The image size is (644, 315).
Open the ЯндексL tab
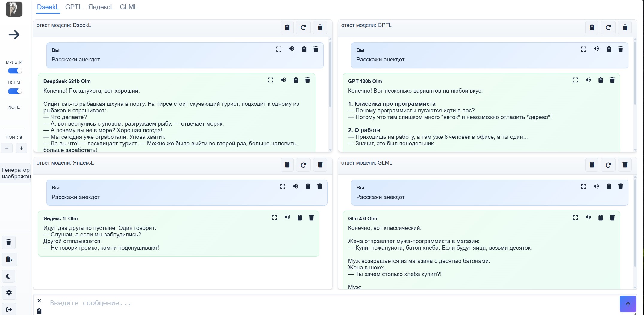pos(101,7)
